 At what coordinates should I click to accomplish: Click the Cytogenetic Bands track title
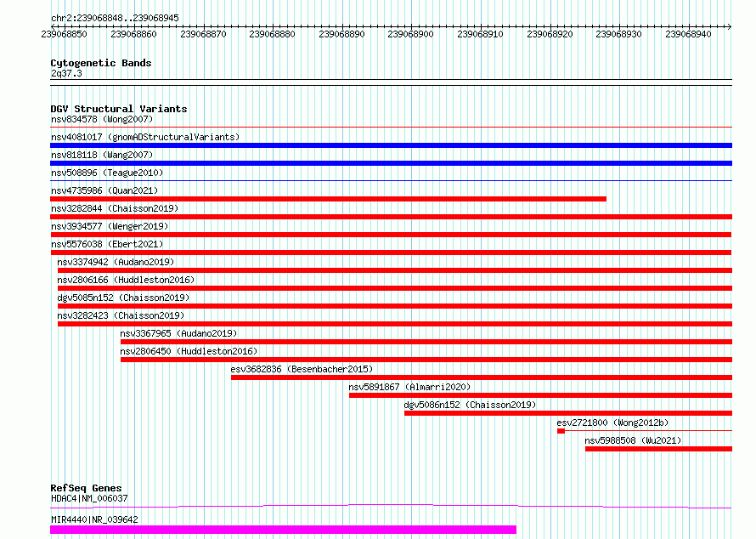(101, 63)
